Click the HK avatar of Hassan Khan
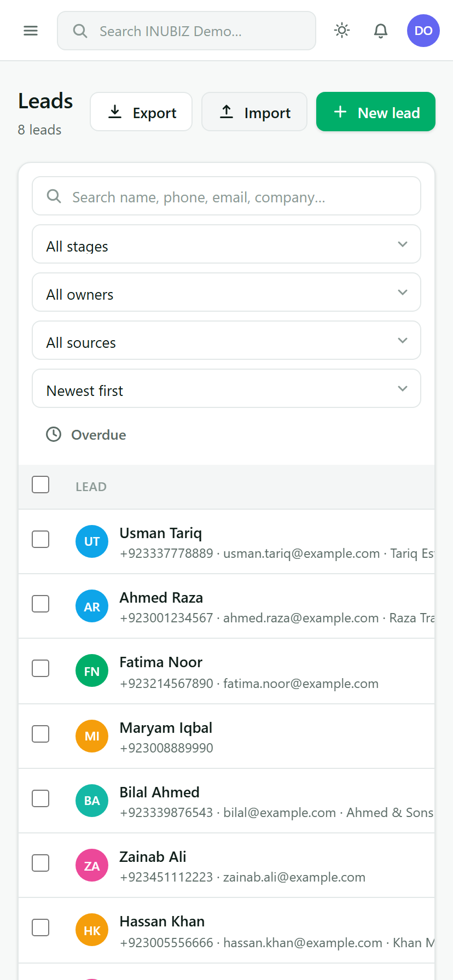 point(92,930)
